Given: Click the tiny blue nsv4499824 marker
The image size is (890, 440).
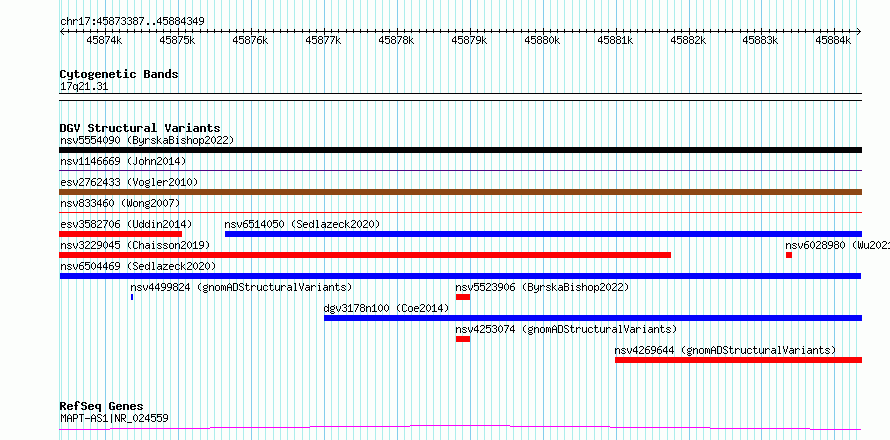Looking at the screenshot, I should 132,297.
